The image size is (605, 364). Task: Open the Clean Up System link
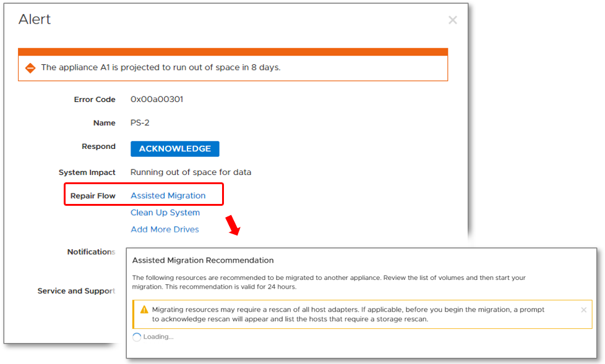[165, 213]
